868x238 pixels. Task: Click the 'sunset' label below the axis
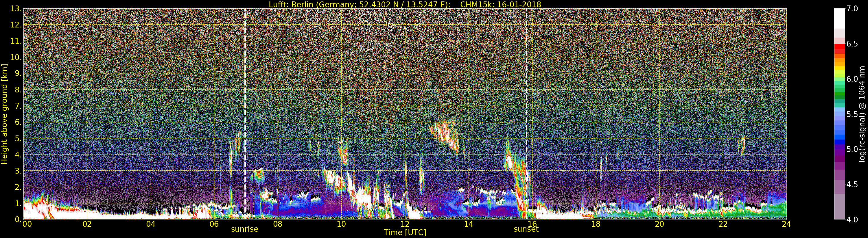(526, 229)
